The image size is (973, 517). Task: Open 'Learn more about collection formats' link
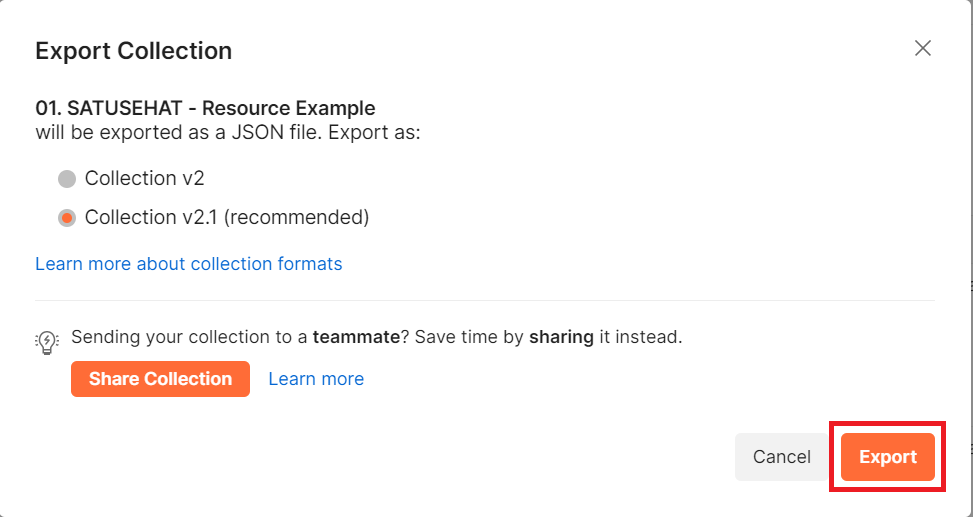(189, 264)
